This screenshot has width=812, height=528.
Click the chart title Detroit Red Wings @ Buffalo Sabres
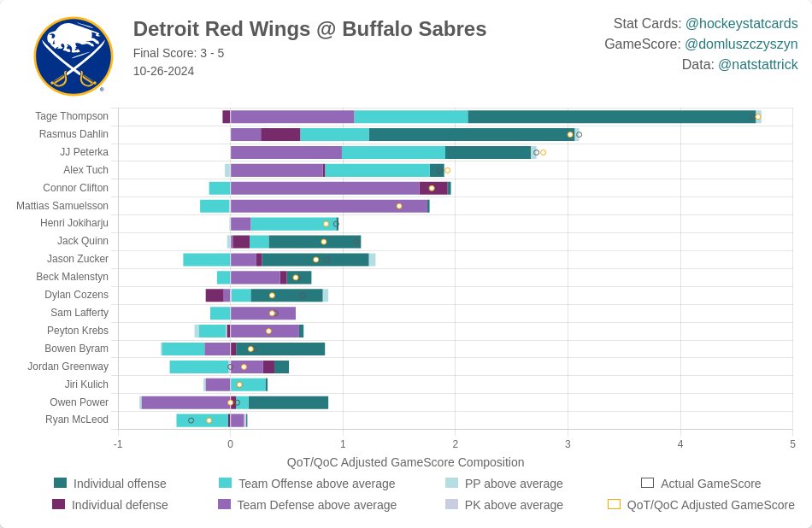click(x=309, y=29)
